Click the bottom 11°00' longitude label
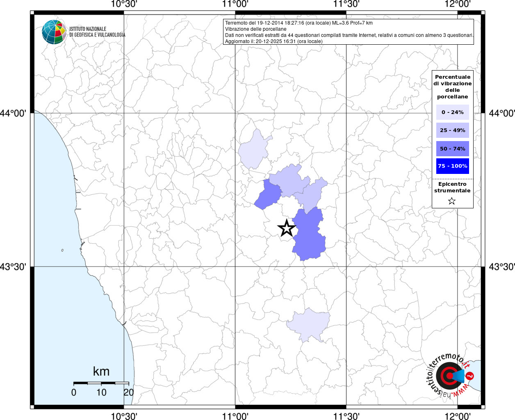The height and width of the screenshot is (420, 515). 235,416
